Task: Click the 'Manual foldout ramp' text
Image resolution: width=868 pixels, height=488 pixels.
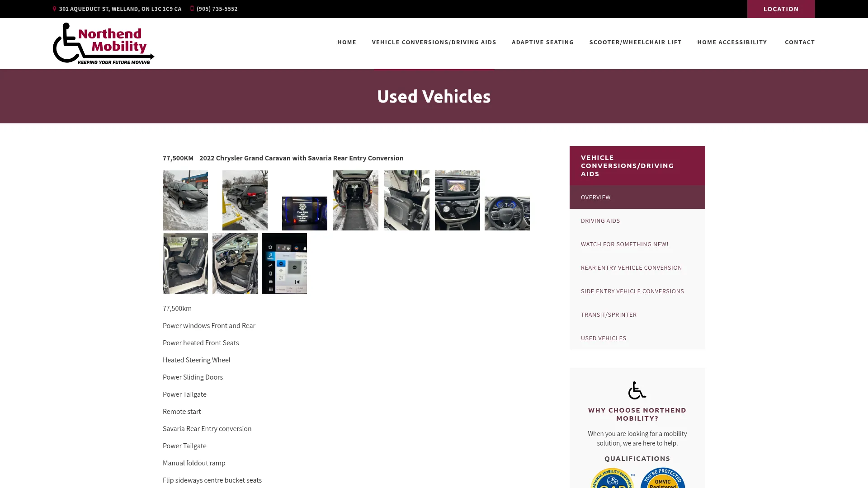Action: click(194, 463)
